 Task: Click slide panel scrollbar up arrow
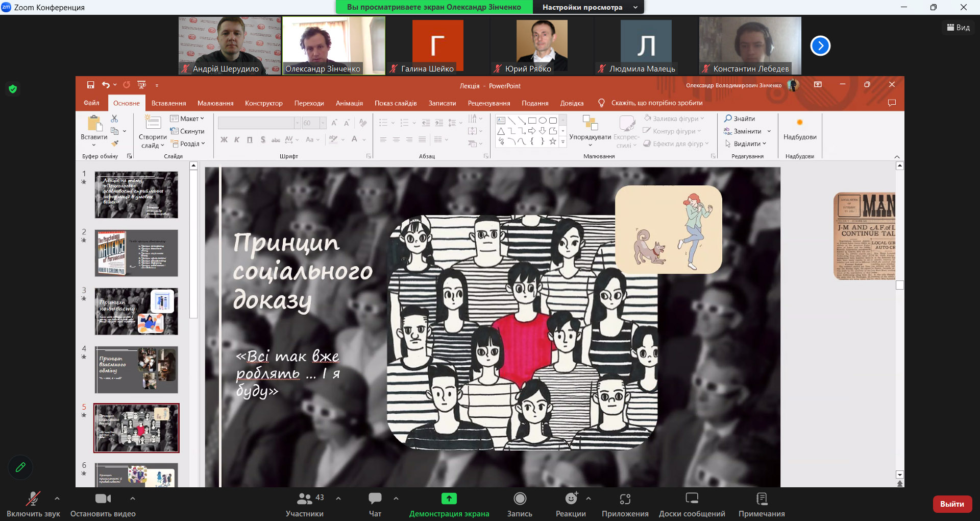pos(193,165)
